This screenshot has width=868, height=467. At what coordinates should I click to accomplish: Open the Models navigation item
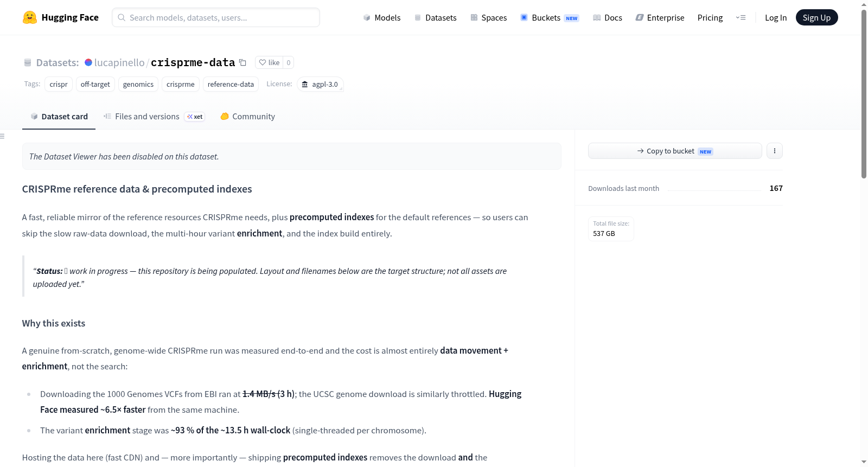(x=382, y=17)
